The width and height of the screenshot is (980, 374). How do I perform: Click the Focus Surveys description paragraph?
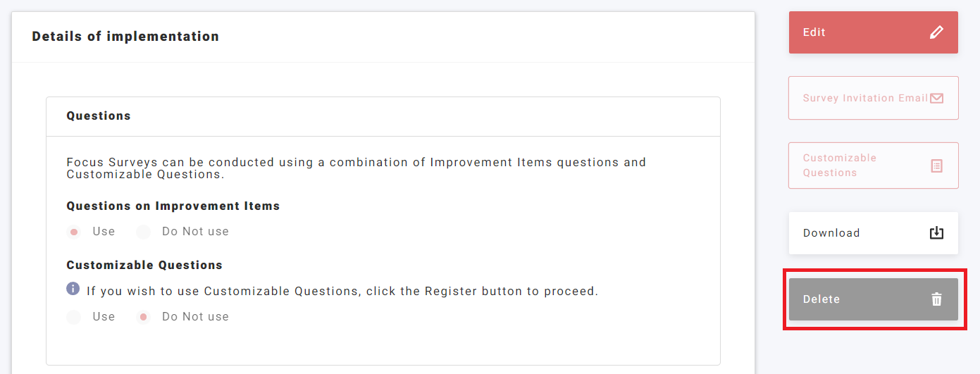click(356, 168)
